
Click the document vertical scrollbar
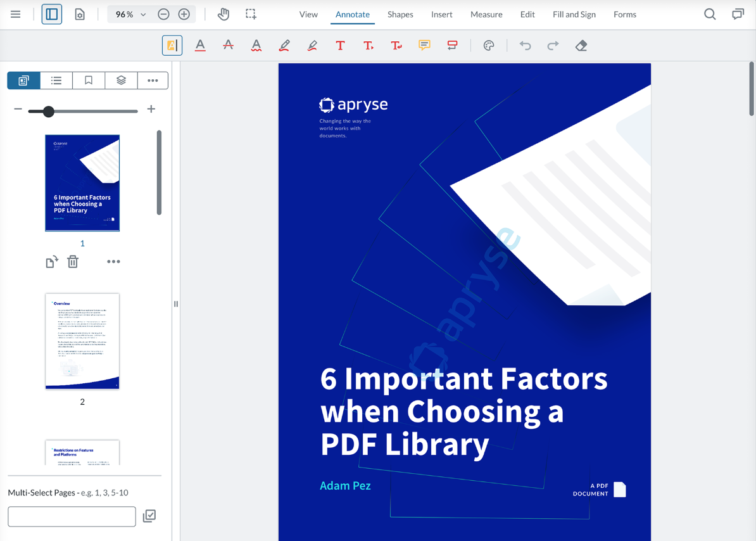pos(752,89)
